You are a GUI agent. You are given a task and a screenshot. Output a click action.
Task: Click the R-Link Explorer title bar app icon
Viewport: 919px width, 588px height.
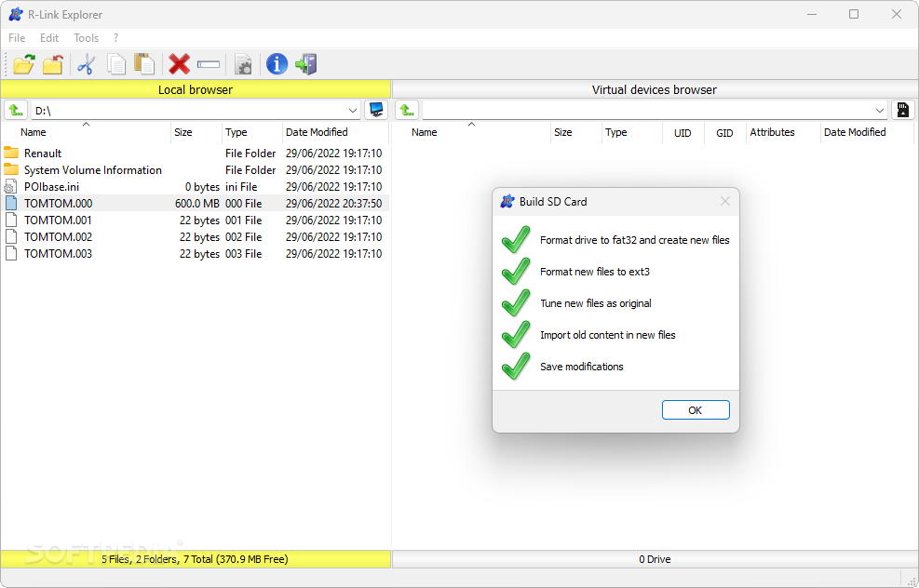pyautogui.click(x=16, y=14)
